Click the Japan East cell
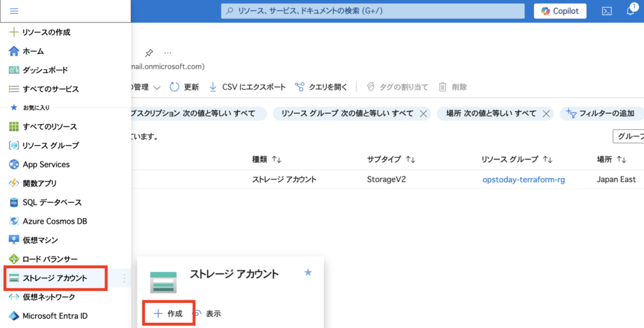 point(616,179)
